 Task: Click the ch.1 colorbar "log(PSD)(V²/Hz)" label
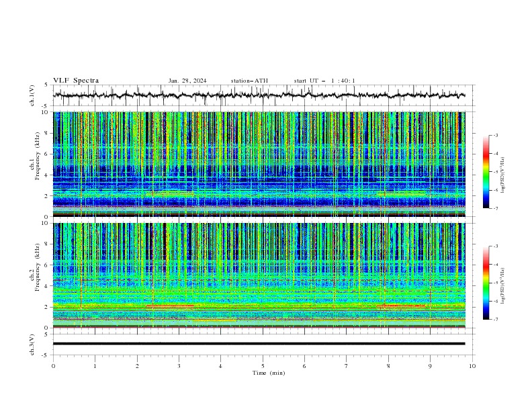tap(502, 175)
